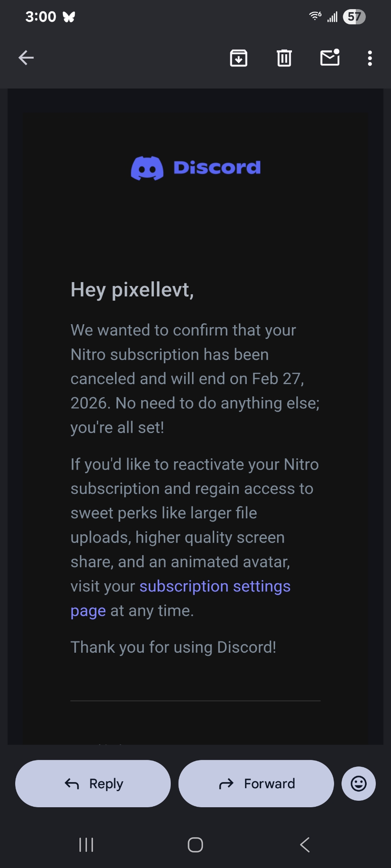Tap the "Thank you for using Discord!" text
This screenshot has height=868, width=391.
click(x=173, y=647)
